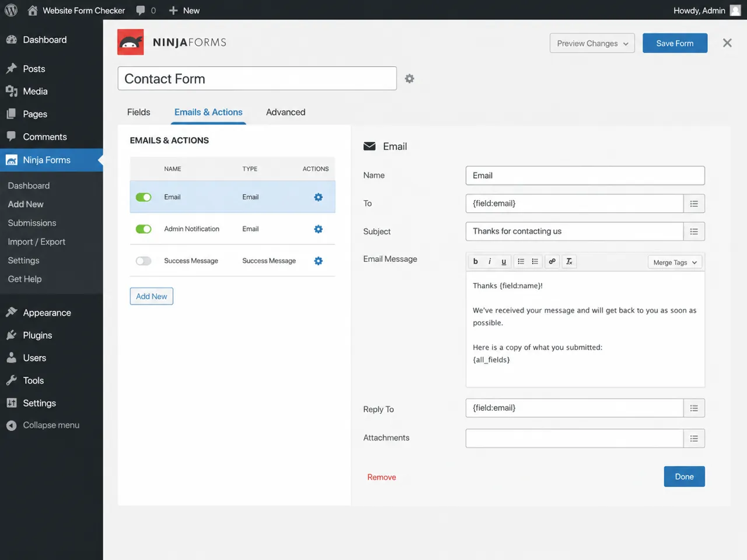Click the To input field
Image resolution: width=747 pixels, height=560 pixels.
574,204
